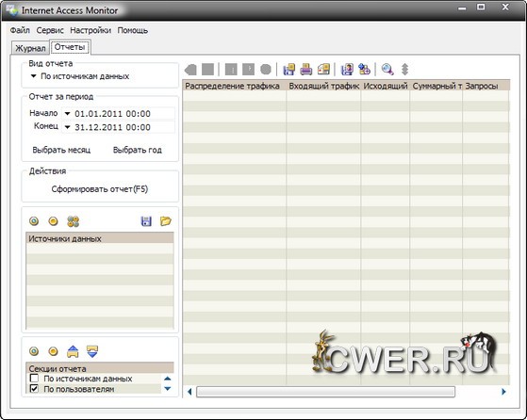Move report section down with the arrow icon
The image size is (527, 420).
(92, 351)
